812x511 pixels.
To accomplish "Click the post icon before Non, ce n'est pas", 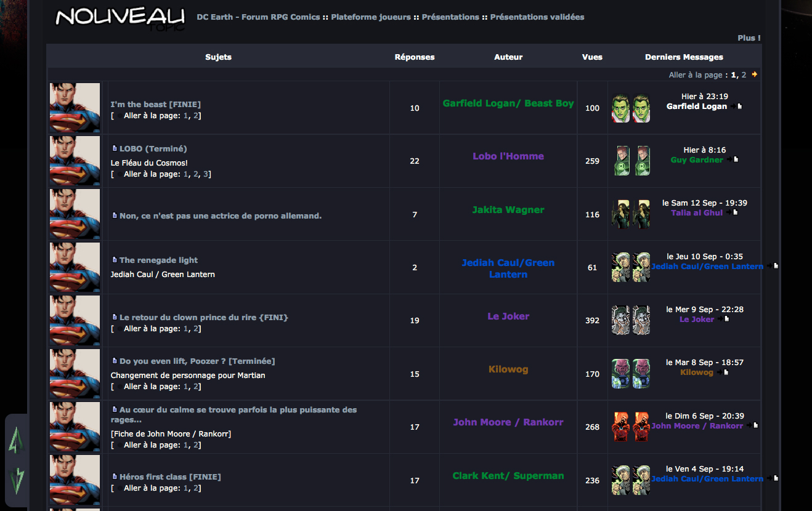I will point(115,215).
